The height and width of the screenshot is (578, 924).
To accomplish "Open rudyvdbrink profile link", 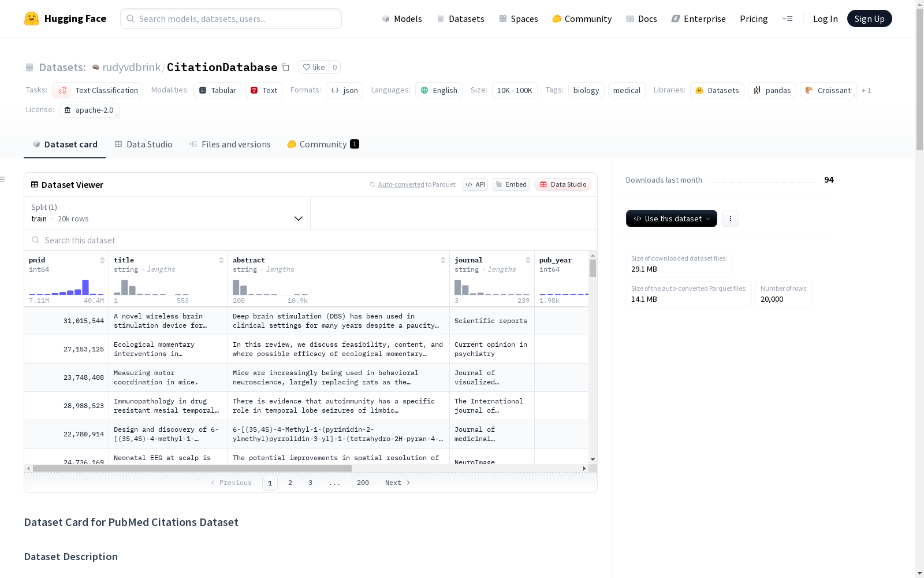I will pos(132,67).
